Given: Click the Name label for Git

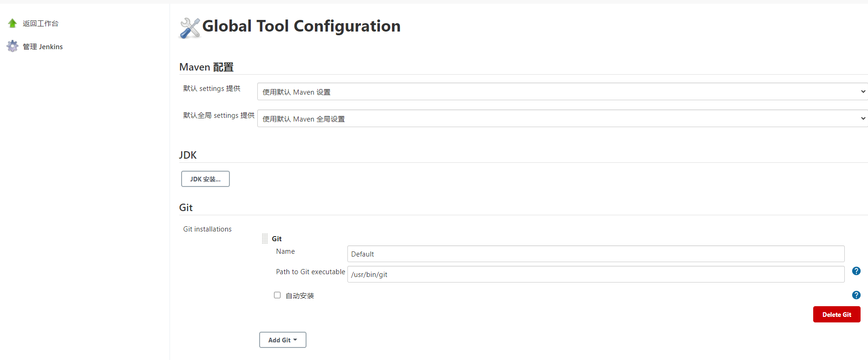Looking at the screenshot, I should tap(285, 251).
